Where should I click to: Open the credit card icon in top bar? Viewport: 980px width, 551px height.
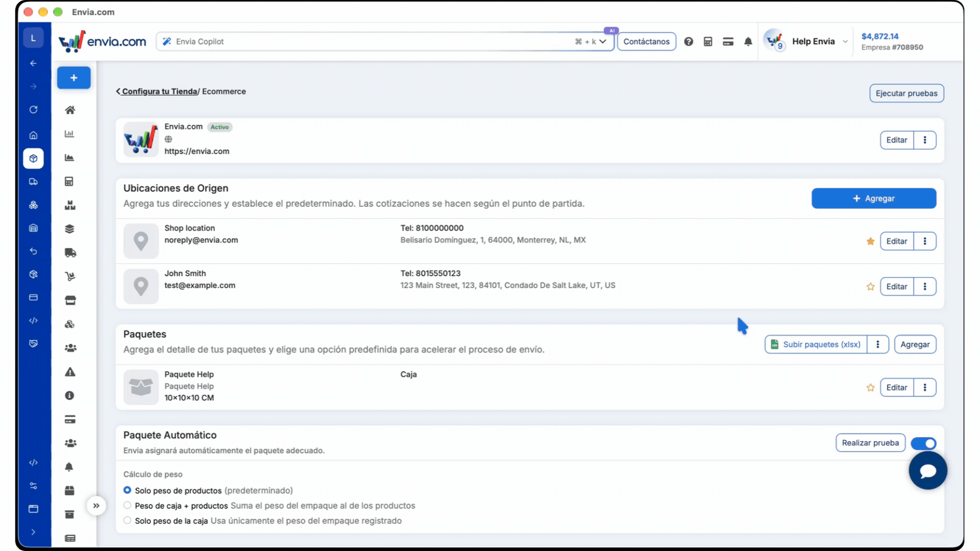point(728,42)
